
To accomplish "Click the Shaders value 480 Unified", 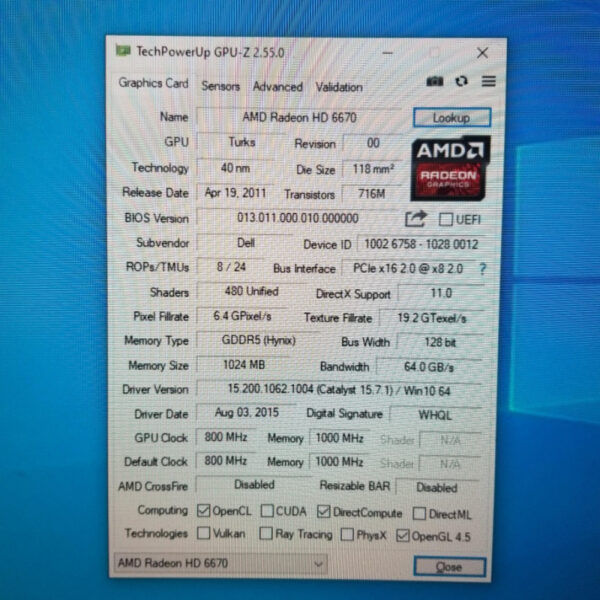I will point(251,291).
